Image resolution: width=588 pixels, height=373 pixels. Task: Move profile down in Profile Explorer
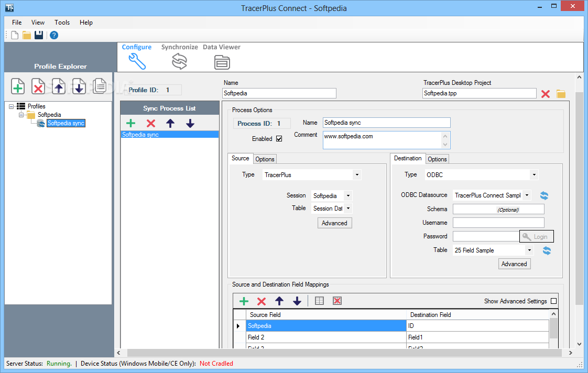tap(79, 86)
